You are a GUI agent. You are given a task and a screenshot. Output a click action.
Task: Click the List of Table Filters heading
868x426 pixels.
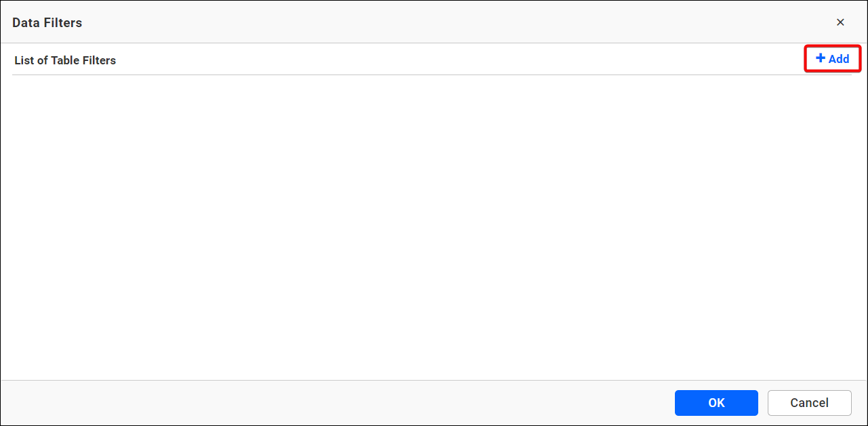65,60
